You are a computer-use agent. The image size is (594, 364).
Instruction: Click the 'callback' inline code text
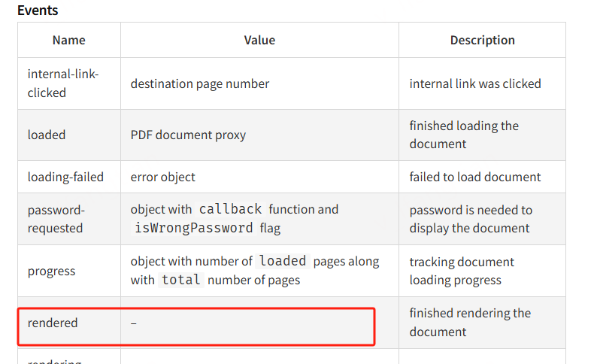230,209
